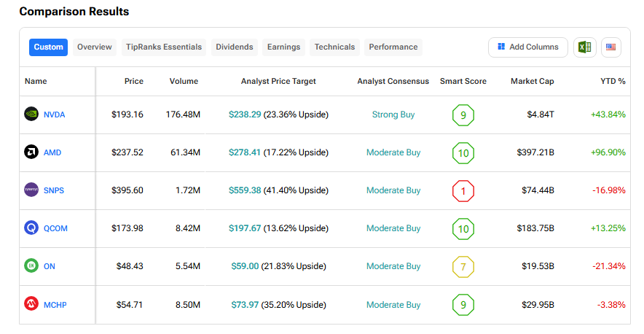Sort by the Market Cap column header
644x334 pixels.
coord(532,81)
